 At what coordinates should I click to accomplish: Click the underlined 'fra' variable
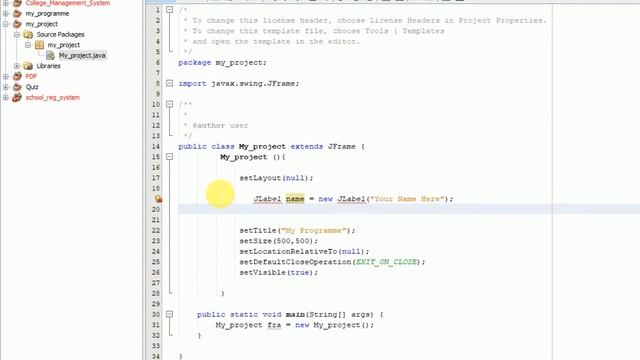point(274,325)
